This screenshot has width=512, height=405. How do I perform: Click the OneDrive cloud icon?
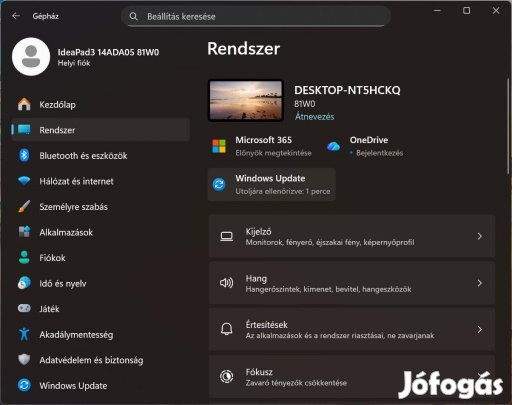[333, 146]
